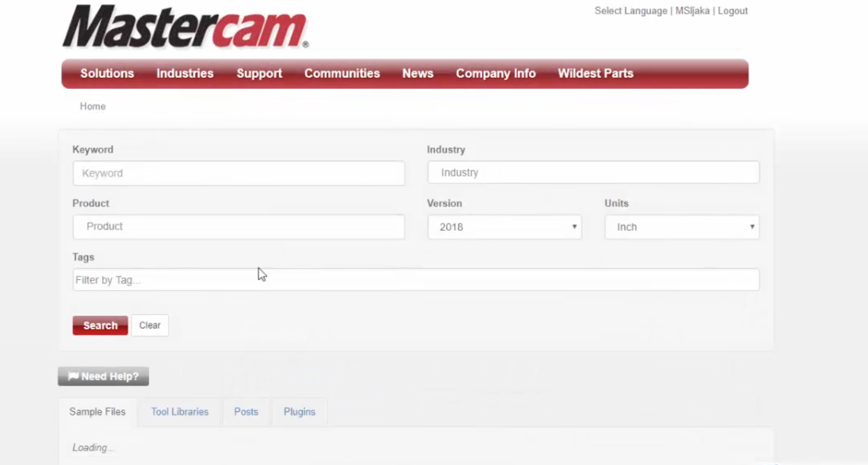Open the Support menu
Viewport: 868px width, 465px height.
(x=259, y=73)
